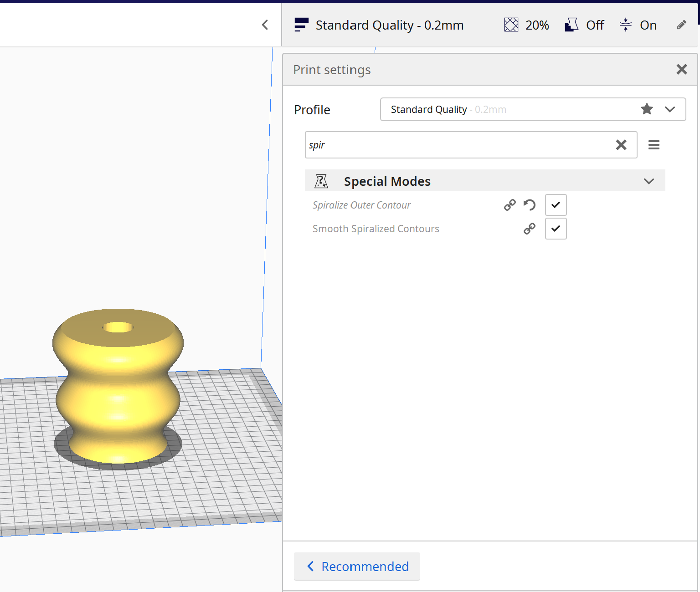This screenshot has height=592, width=700.
Task: Collapse the print settings panel with the chevron
Action: tap(265, 25)
